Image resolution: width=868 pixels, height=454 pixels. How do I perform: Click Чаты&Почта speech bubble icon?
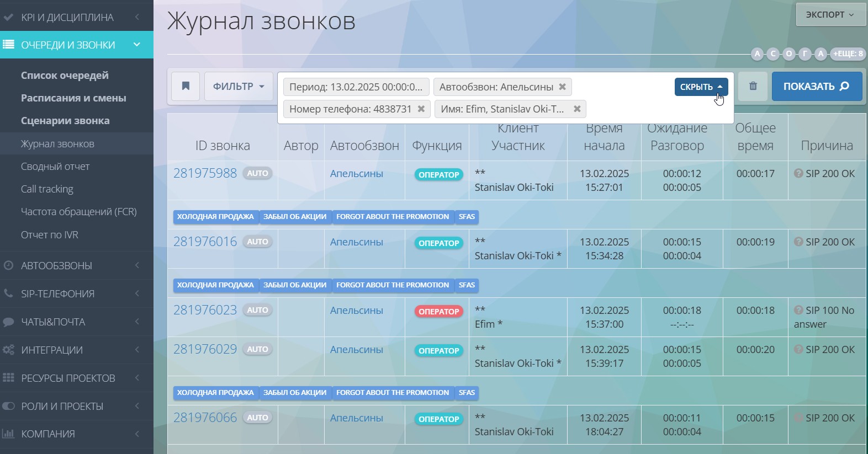click(8, 322)
